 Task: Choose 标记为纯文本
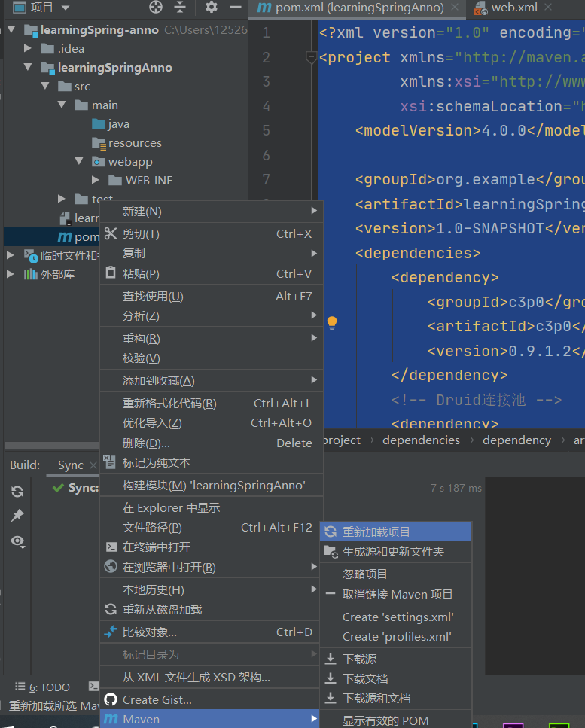tap(212, 462)
